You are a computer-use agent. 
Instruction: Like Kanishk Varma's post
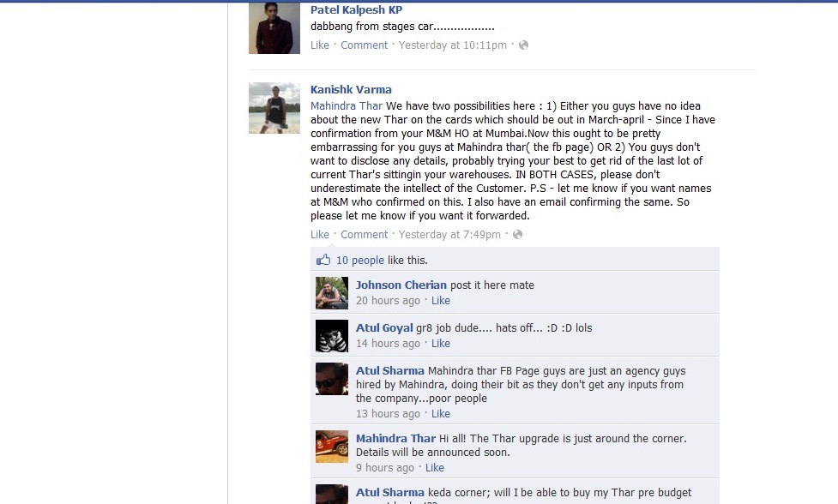tap(320, 235)
